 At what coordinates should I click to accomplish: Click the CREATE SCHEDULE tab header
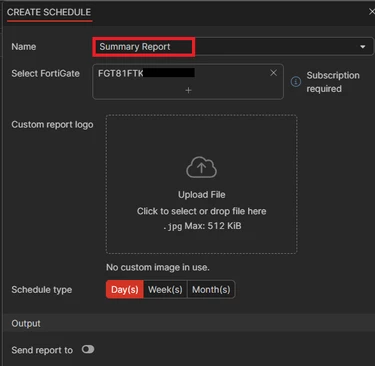(49, 12)
